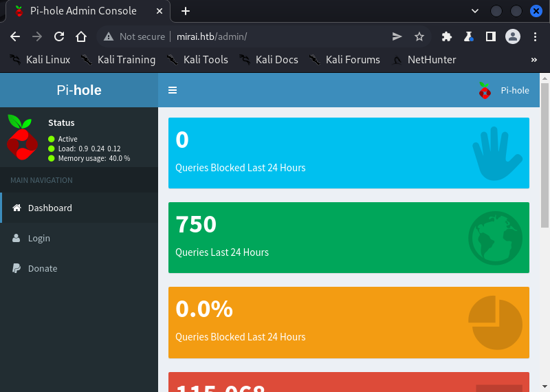Expand hidden bookmarks with double chevron
The width and height of the screenshot is (550, 392).
tap(534, 60)
